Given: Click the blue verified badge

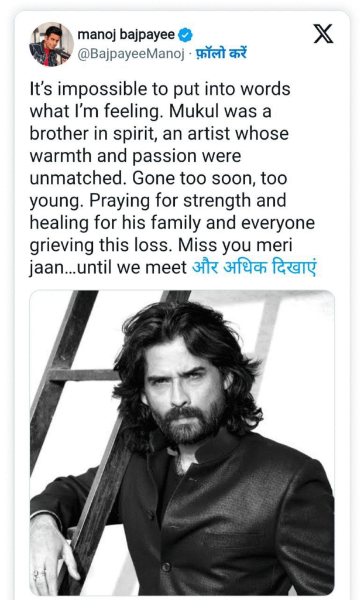Looking at the screenshot, I should [186, 35].
